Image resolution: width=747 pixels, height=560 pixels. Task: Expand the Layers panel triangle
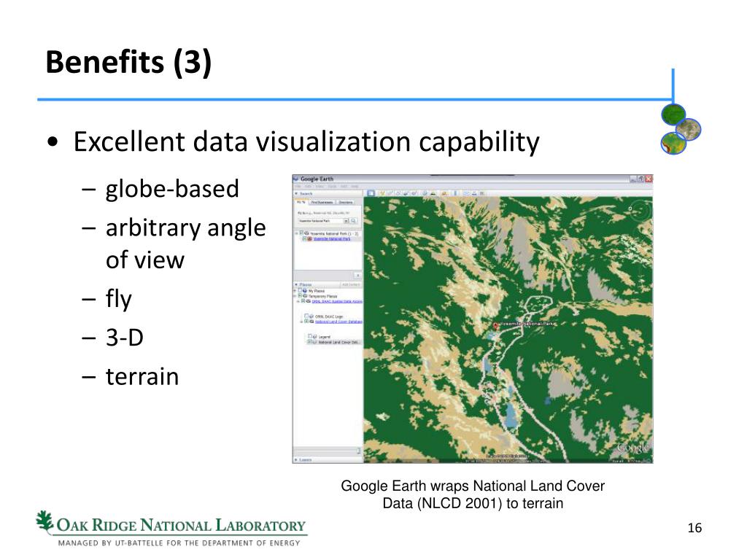tap(296, 459)
